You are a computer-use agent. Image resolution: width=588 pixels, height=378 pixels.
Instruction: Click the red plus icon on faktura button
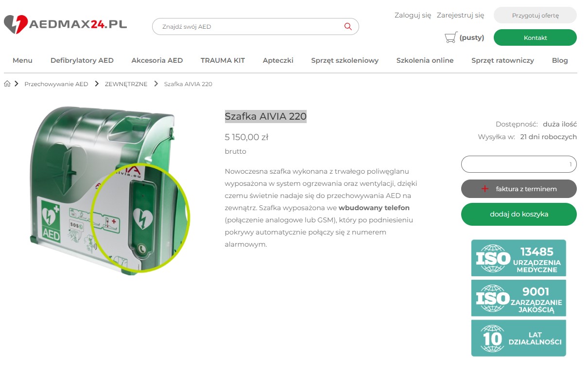484,189
